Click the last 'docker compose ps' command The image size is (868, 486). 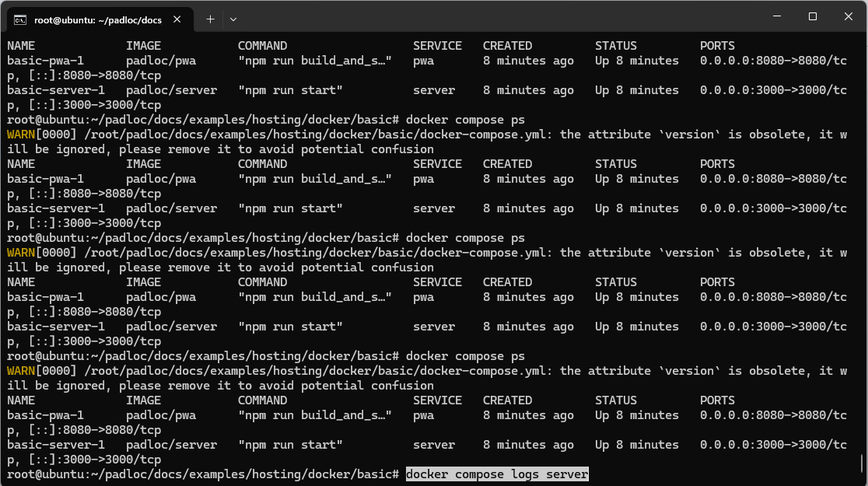click(466, 356)
